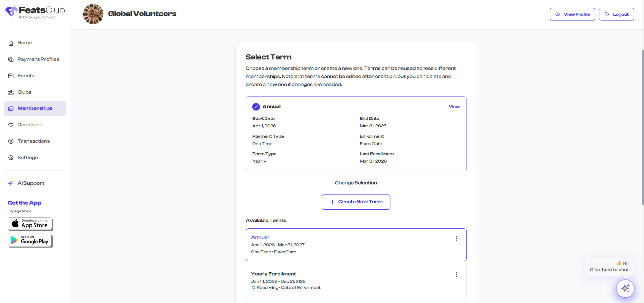Click 'Jan 14, 2026 - Dec 21, 2125' date range

(278, 282)
